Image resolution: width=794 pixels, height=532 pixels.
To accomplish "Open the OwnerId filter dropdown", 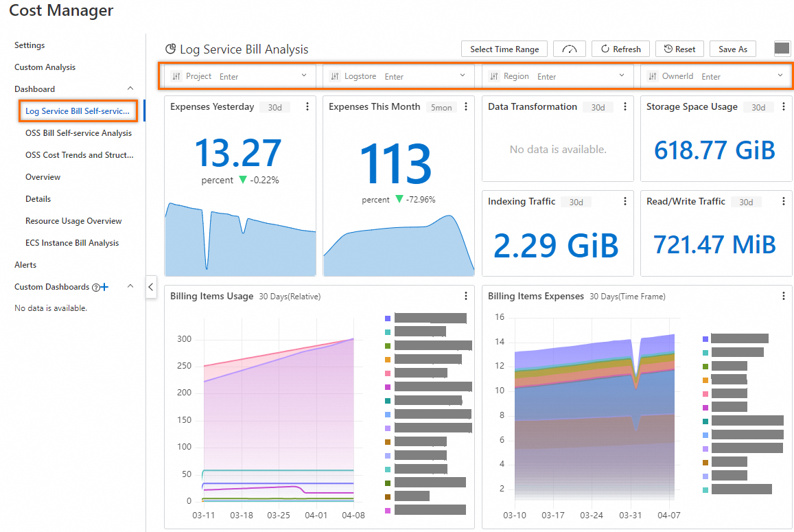I will tap(780, 76).
